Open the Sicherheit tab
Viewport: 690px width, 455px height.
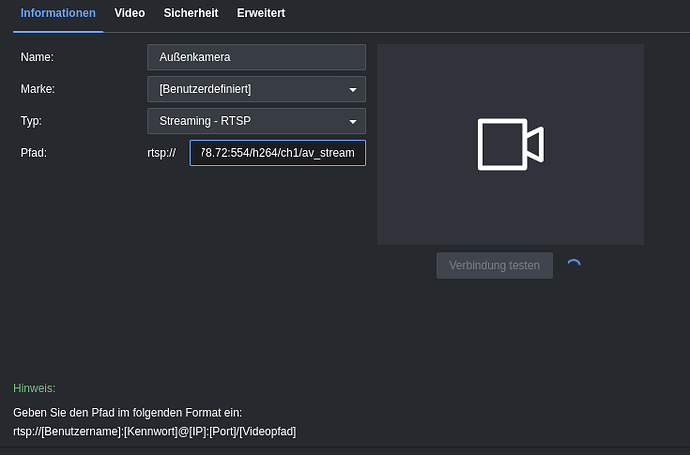[x=191, y=13]
